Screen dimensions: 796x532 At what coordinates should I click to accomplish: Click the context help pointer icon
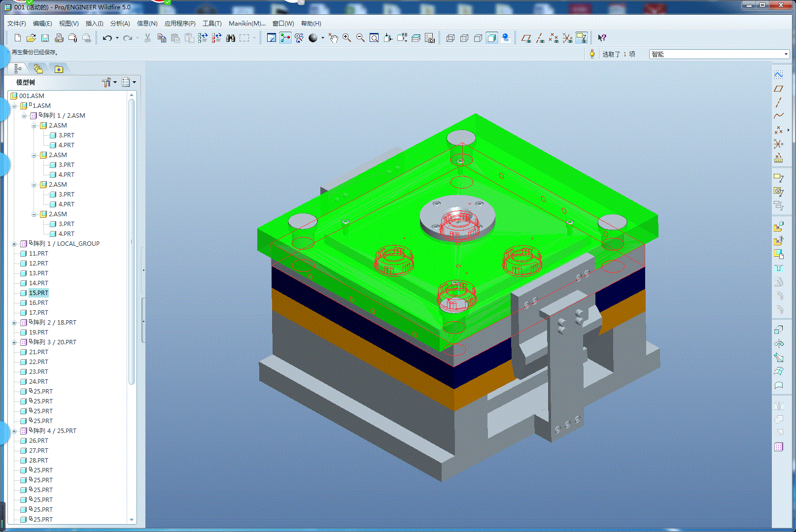tap(602, 38)
